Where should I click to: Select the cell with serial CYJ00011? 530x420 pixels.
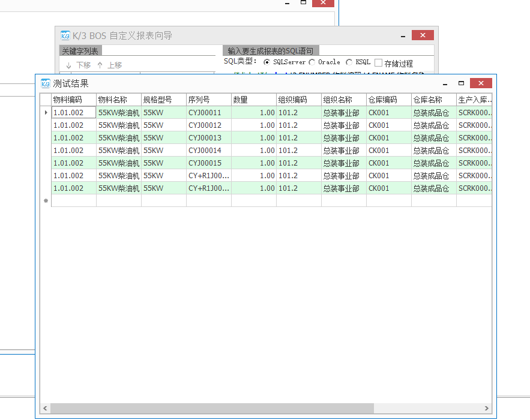[x=208, y=113]
